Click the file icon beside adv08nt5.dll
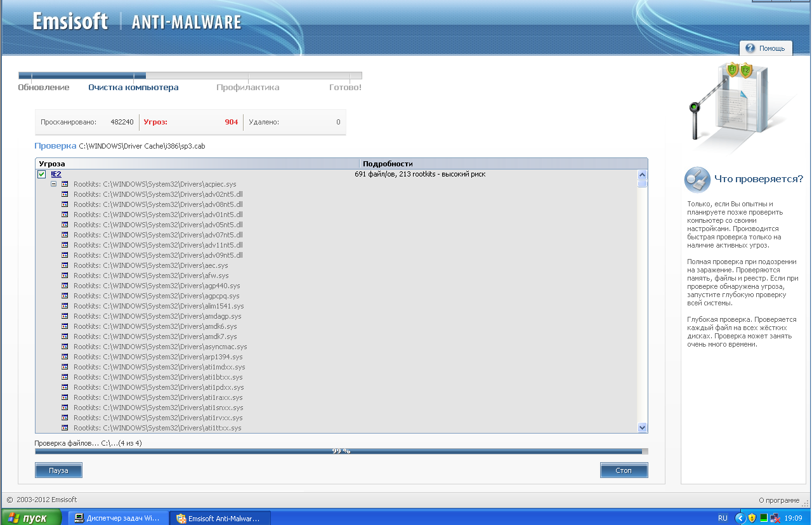The image size is (812, 525). (x=65, y=204)
